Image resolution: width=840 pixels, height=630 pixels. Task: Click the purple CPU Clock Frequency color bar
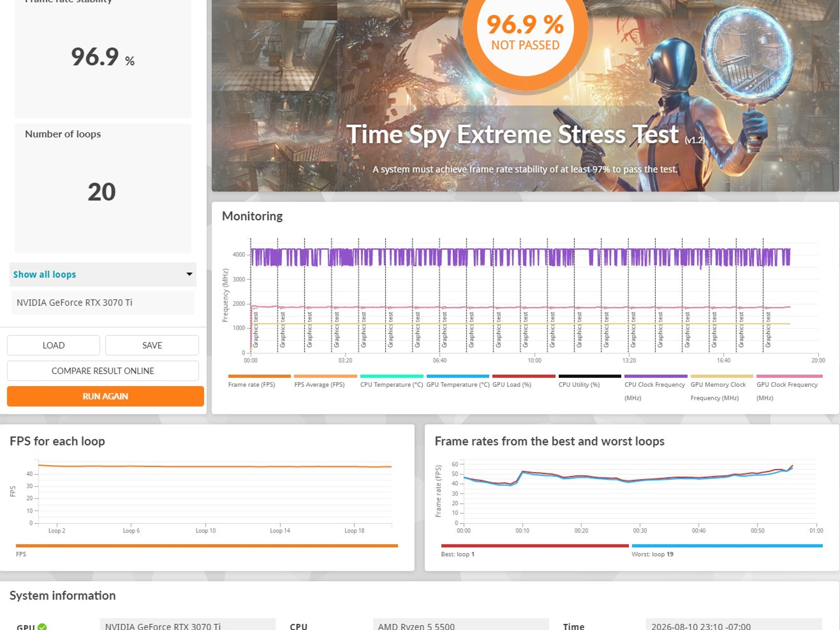tap(656, 376)
